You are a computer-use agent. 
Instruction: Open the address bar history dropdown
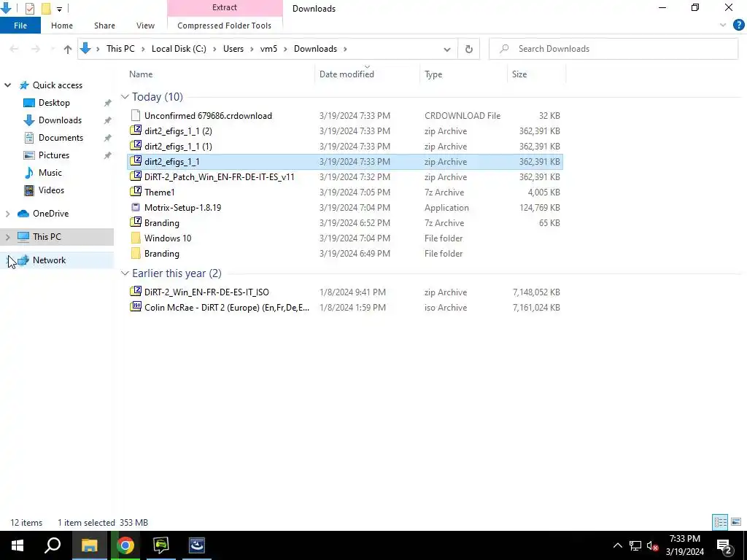(x=447, y=49)
